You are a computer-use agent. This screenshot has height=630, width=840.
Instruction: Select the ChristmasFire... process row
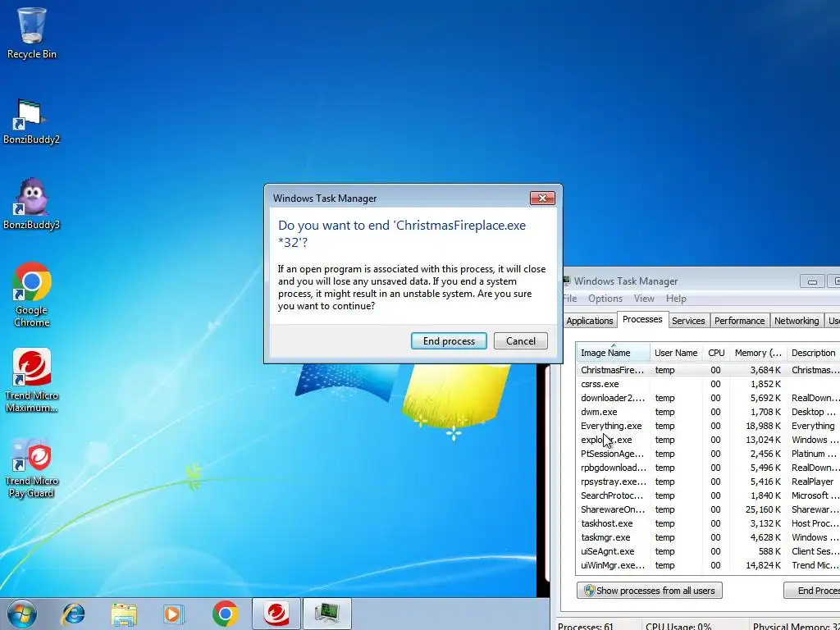(708, 370)
